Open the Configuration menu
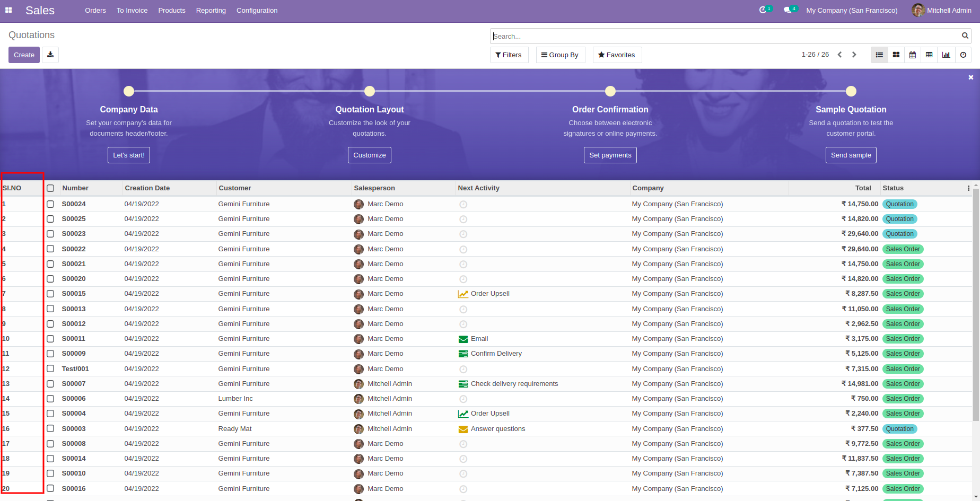 click(x=257, y=10)
